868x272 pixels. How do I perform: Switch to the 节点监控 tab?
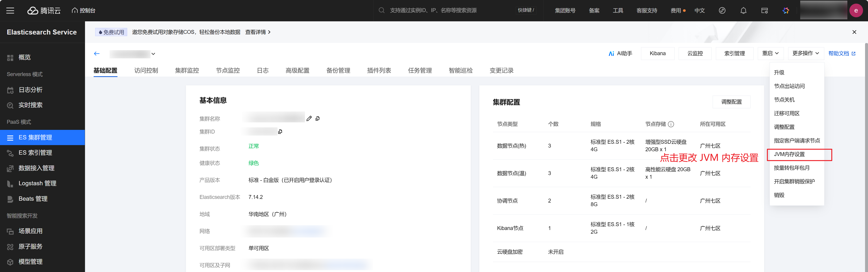228,71
